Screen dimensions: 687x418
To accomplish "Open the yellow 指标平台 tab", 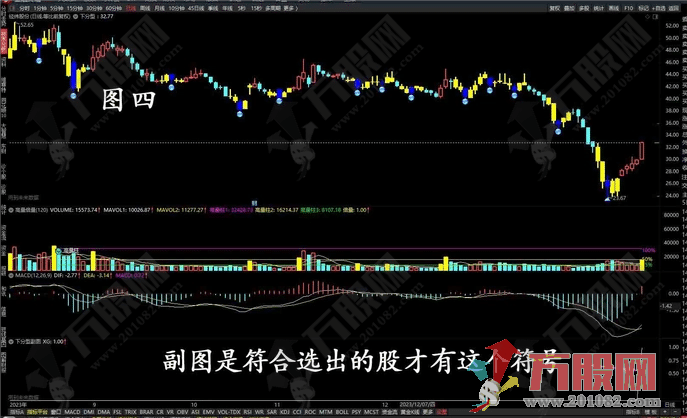I will 37,412.
